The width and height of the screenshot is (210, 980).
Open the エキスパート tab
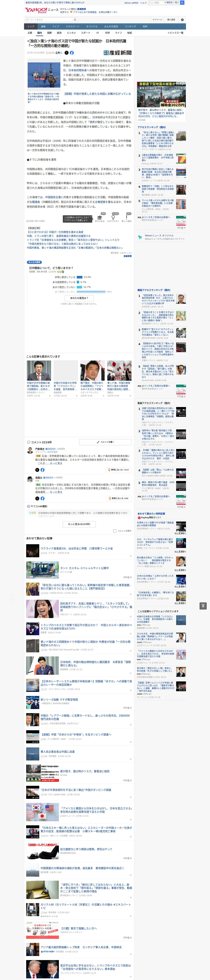[x=72, y=27]
